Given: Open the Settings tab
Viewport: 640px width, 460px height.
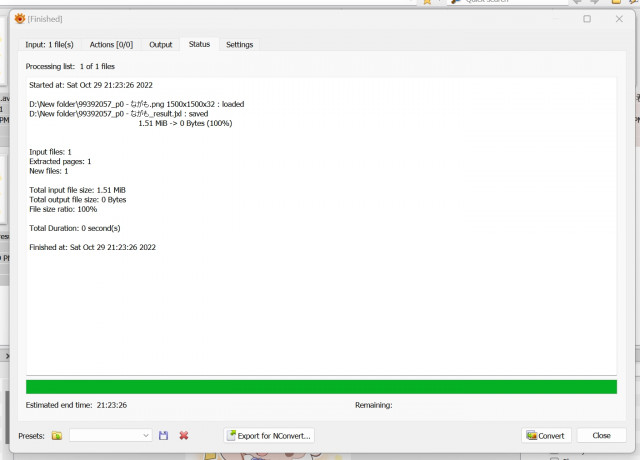Looking at the screenshot, I should pyautogui.click(x=240, y=44).
